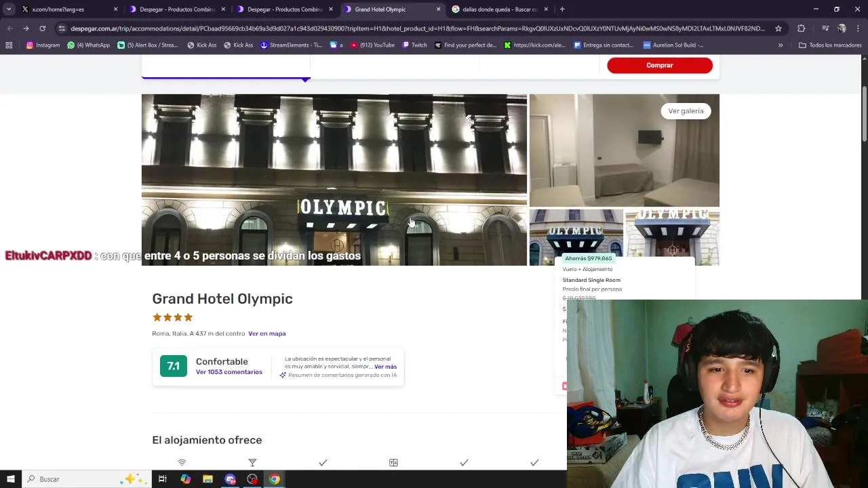The image size is (868, 488).
Task: Click the El alojamiento ofrece heading
Action: pyautogui.click(x=207, y=441)
